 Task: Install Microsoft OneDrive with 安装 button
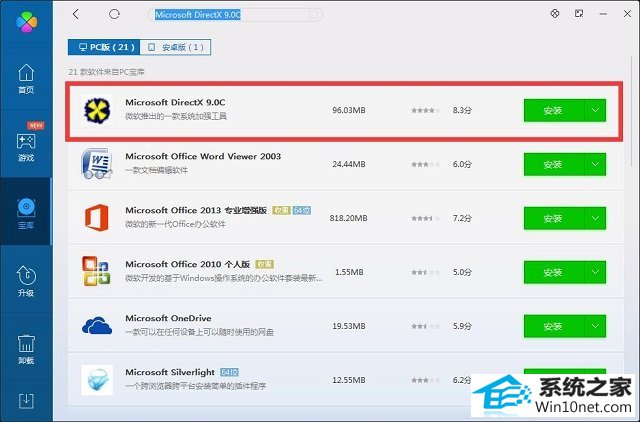click(x=554, y=326)
